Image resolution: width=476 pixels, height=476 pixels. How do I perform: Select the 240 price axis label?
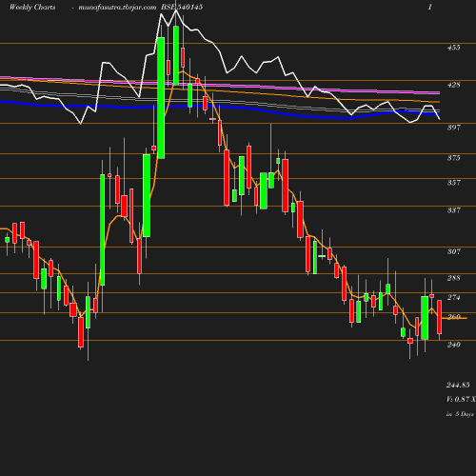(x=454, y=345)
